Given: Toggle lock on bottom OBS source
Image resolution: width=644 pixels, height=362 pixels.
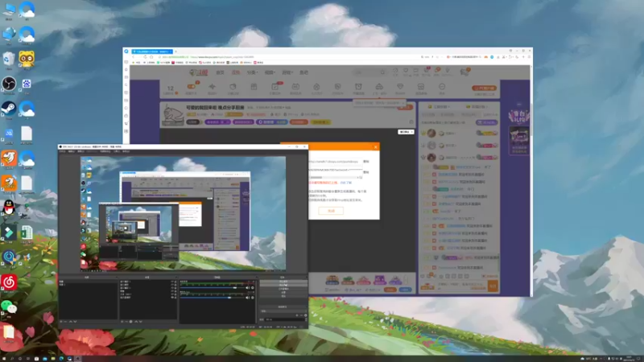Looking at the screenshot, I should 175,297.
